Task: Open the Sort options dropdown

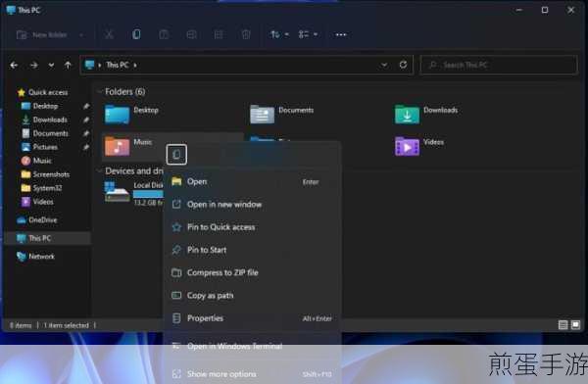Action: [279, 35]
